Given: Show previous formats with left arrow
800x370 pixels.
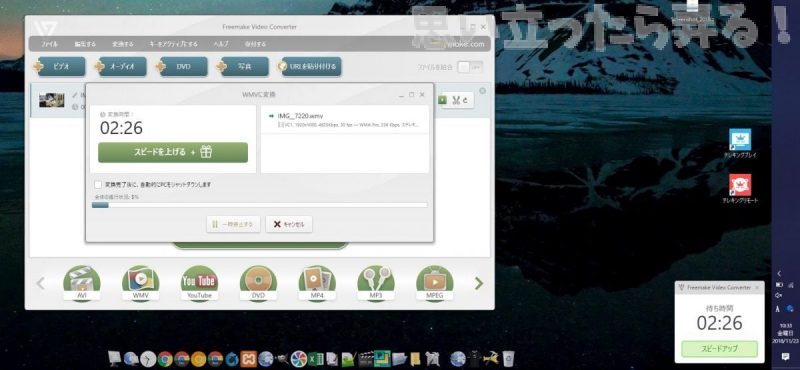Looking at the screenshot, I should (41, 283).
